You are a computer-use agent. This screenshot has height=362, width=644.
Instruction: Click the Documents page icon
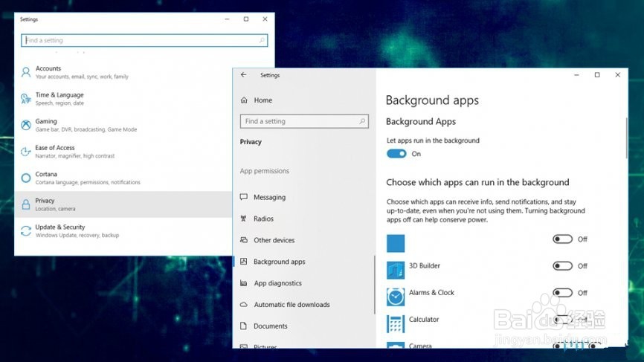tap(244, 326)
